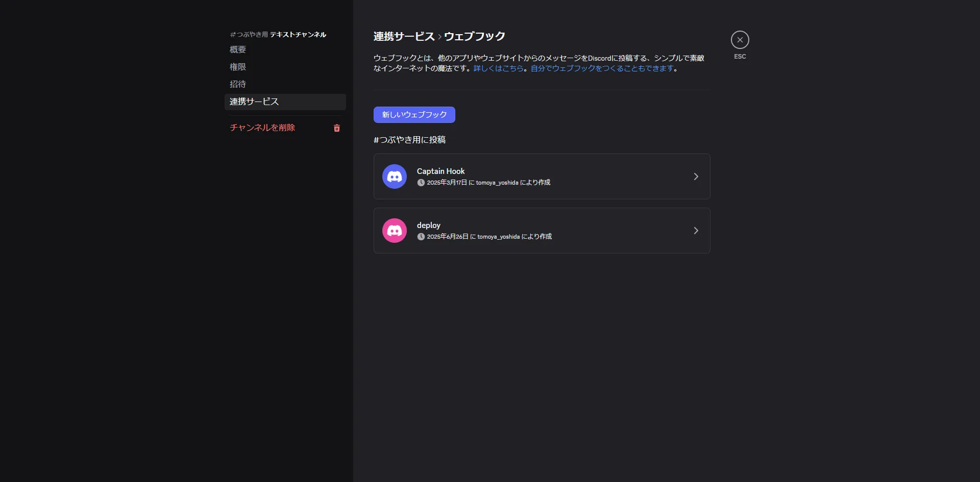Click the Captain Hook webhook avatar icon
The image size is (980, 482).
point(395,176)
